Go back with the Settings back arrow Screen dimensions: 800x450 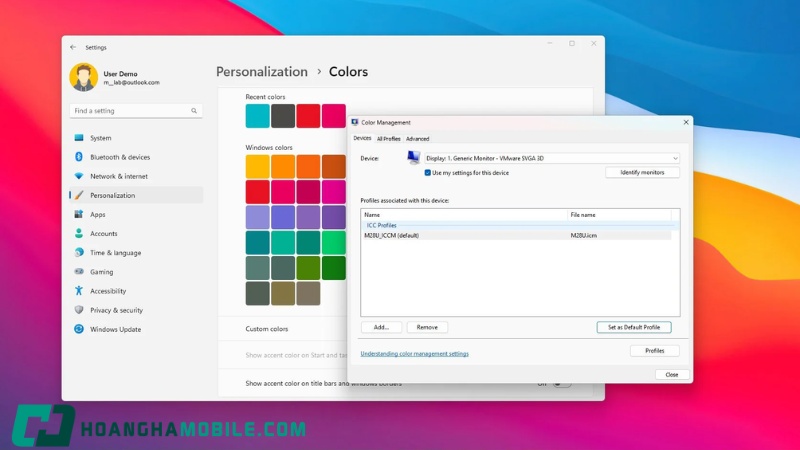click(73, 47)
